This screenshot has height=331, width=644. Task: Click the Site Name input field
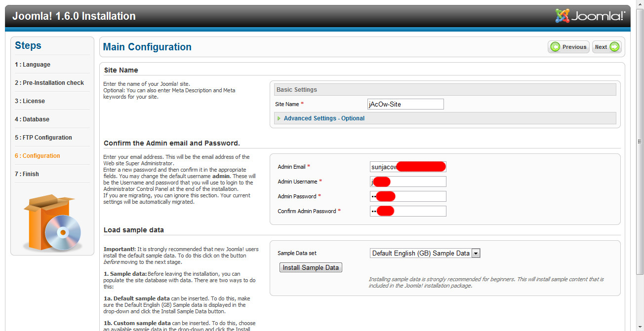(x=405, y=104)
